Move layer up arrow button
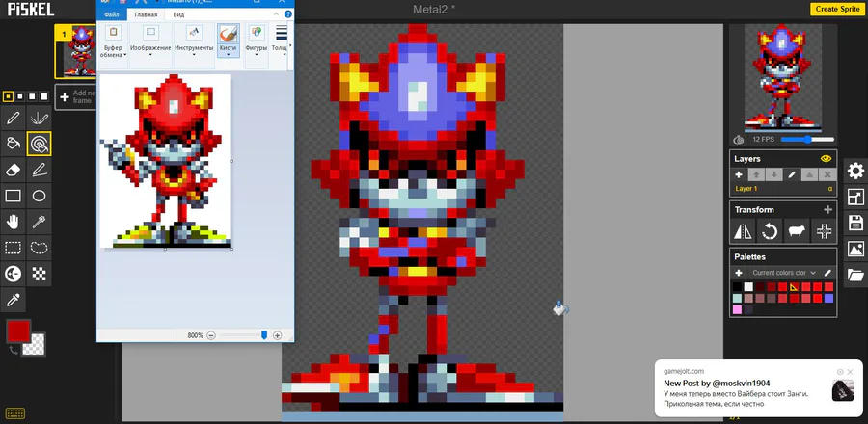This screenshot has height=424, width=868. click(x=756, y=174)
